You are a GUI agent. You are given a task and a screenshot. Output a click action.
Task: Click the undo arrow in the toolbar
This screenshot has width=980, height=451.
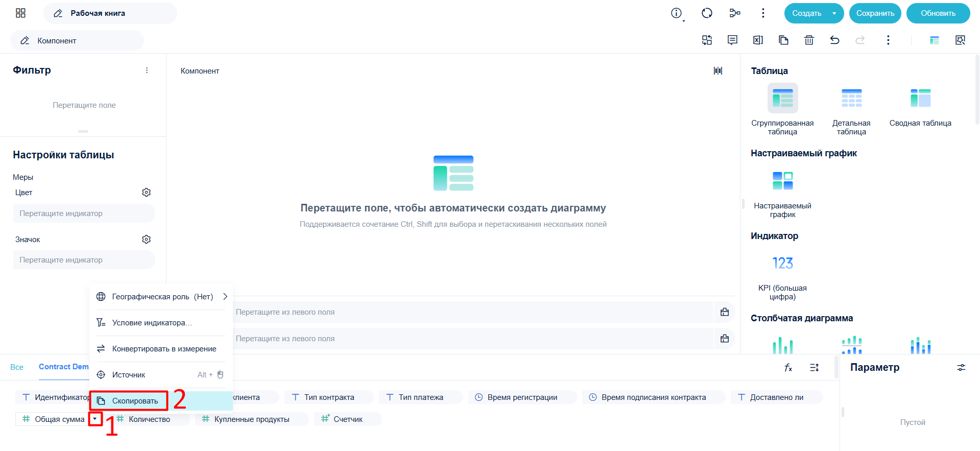pyautogui.click(x=834, y=40)
